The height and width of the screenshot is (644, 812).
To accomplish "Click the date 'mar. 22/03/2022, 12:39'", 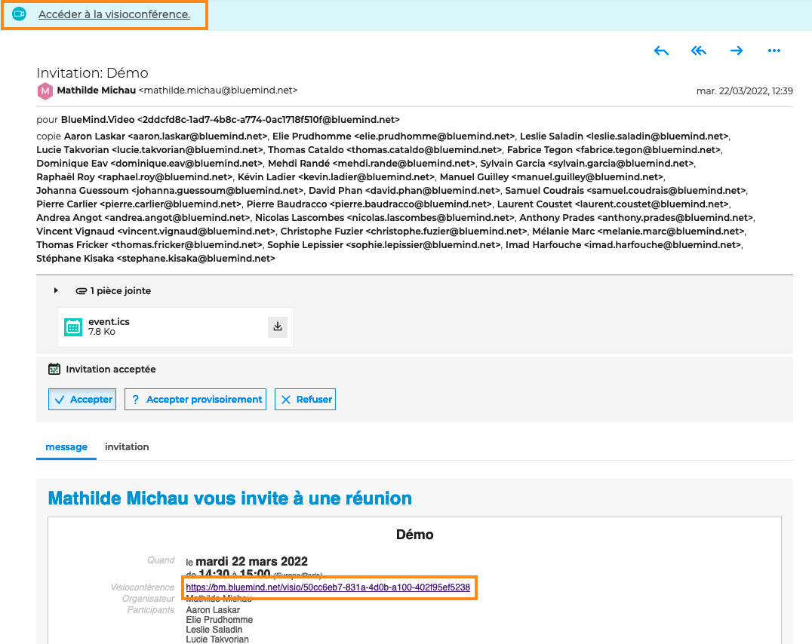I will tap(744, 91).
